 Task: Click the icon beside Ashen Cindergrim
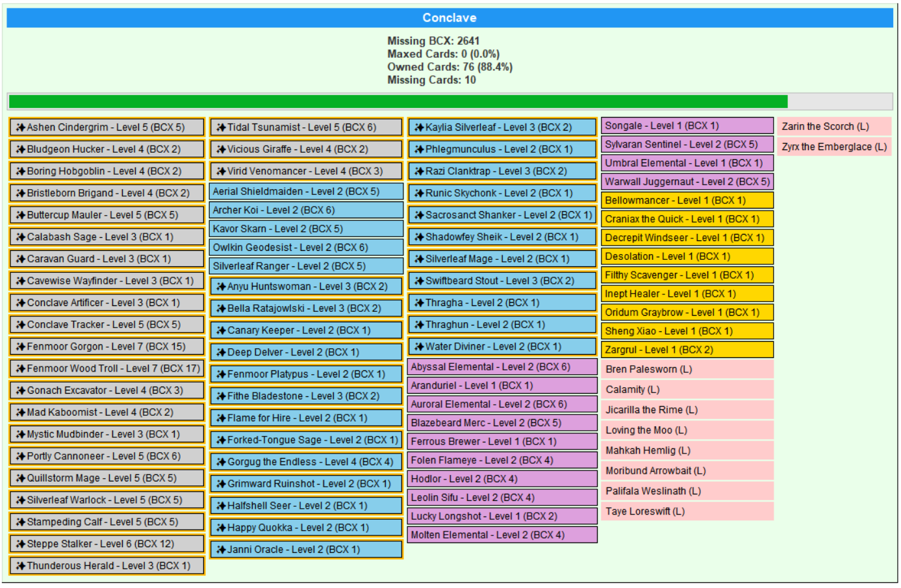(x=21, y=127)
